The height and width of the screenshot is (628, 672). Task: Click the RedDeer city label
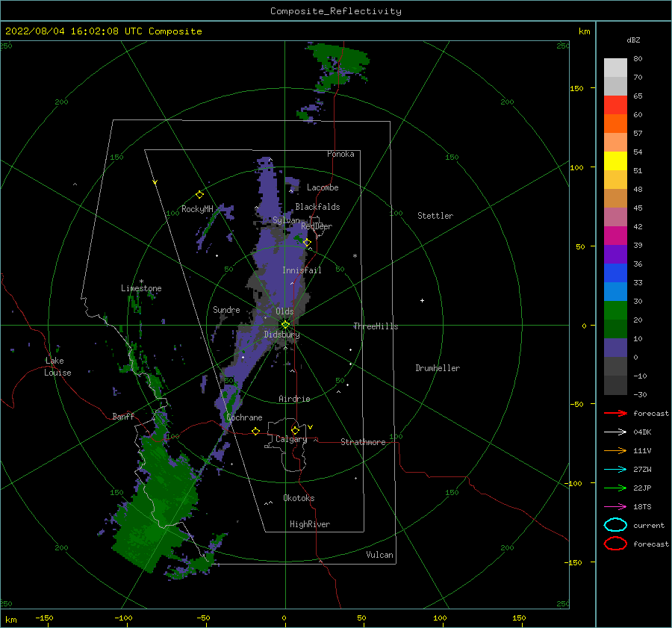tap(317, 226)
